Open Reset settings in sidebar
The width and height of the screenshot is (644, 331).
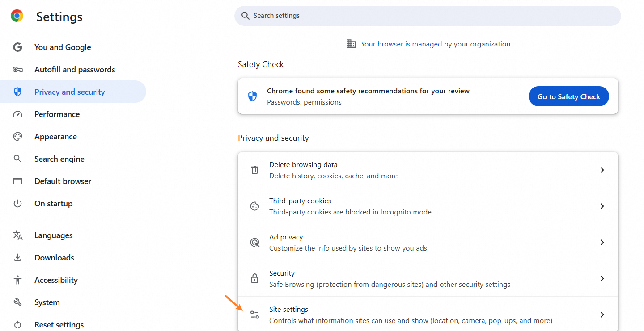pos(59,325)
